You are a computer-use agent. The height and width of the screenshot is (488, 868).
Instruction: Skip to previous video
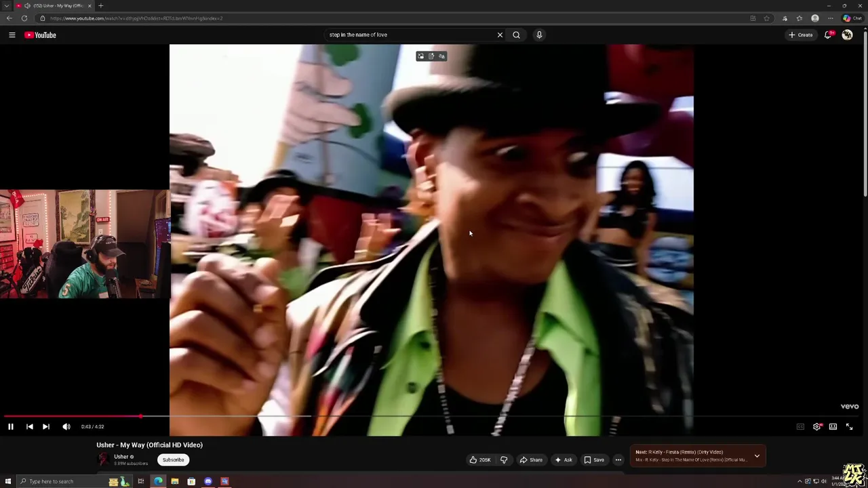pyautogui.click(x=30, y=426)
